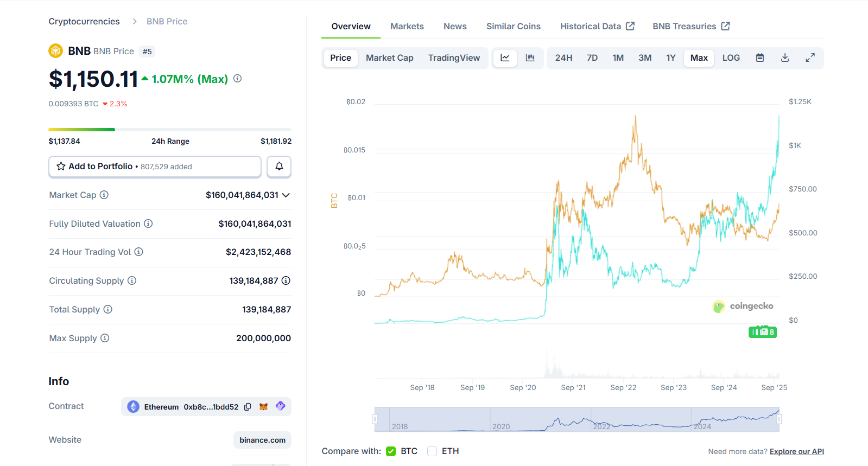Expand chart to fullscreen
This screenshot has height=466, width=868.
[810, 58]
